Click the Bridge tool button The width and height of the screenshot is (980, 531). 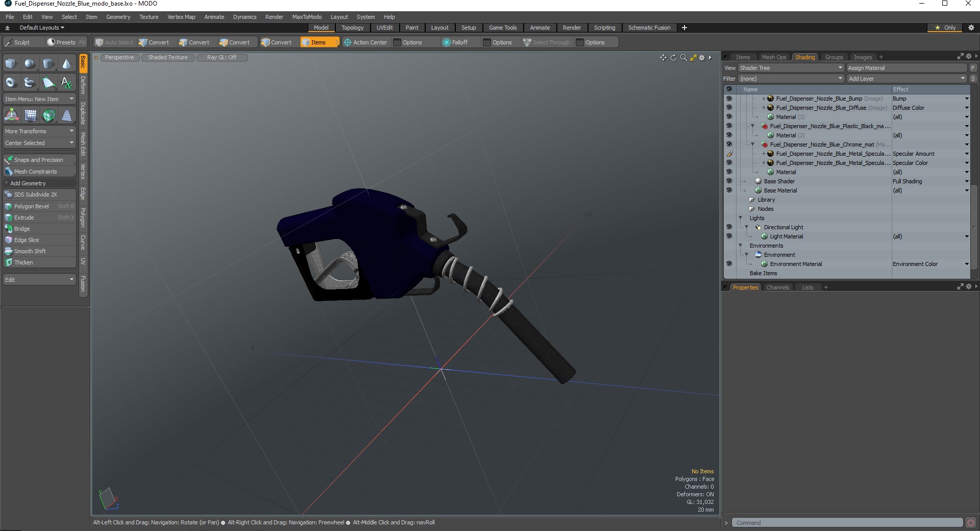[39, 229]
